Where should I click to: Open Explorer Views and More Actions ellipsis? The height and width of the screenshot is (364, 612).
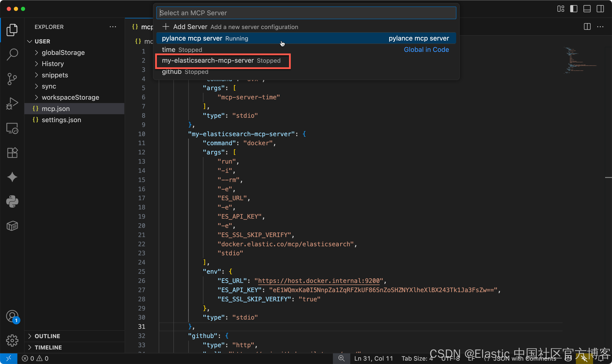[x=113, y=27]
